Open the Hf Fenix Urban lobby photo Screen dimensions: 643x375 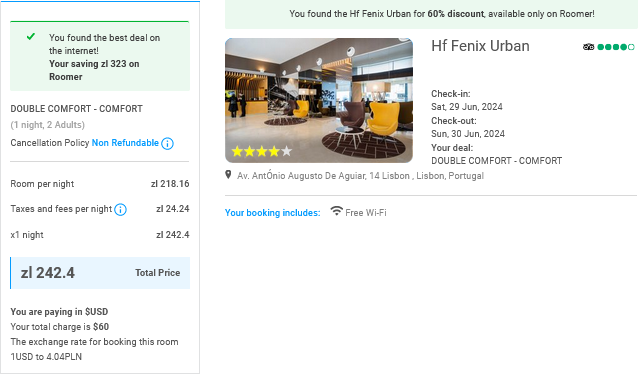(x=319, y=100)
